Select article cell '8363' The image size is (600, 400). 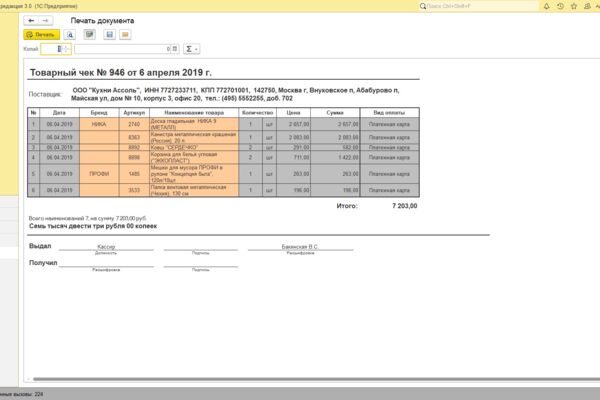(x=134, y=137)
